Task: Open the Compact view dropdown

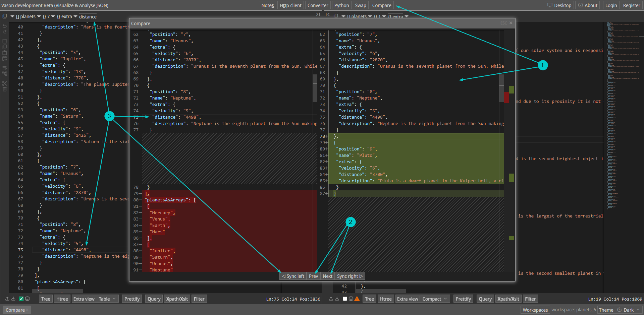Action: (x=435, y=299)
